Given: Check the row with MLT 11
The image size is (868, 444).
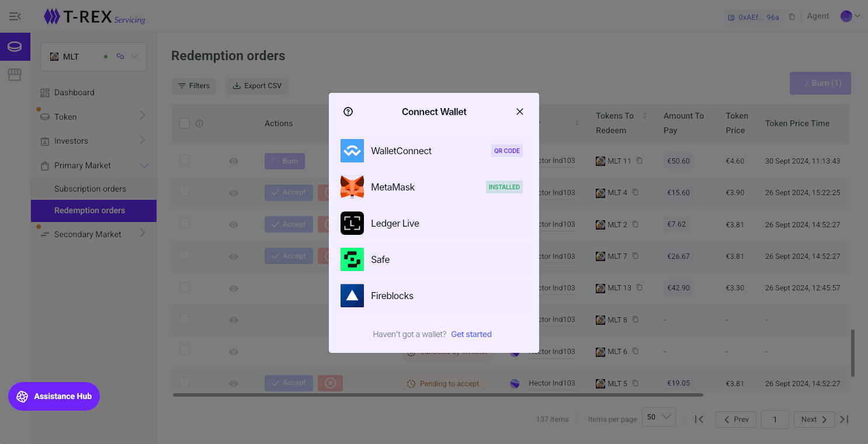Looking at the screenshot, I should click(185, 159).
